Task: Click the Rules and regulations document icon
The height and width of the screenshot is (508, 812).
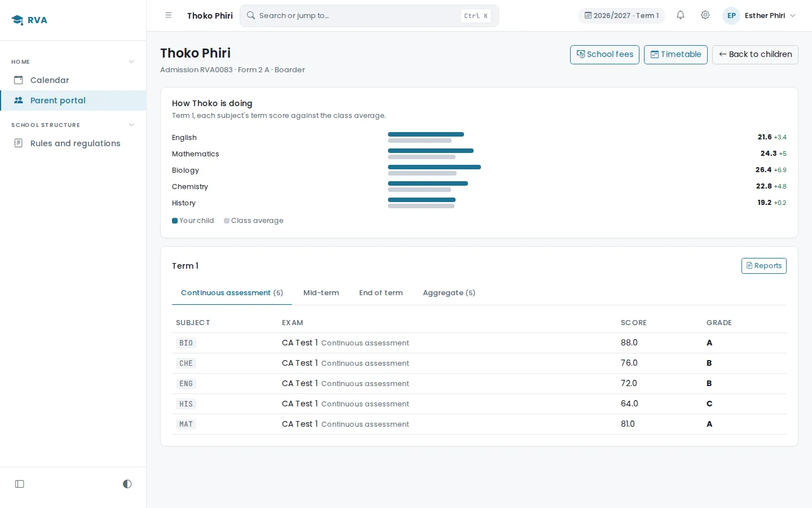Action: 19,143
